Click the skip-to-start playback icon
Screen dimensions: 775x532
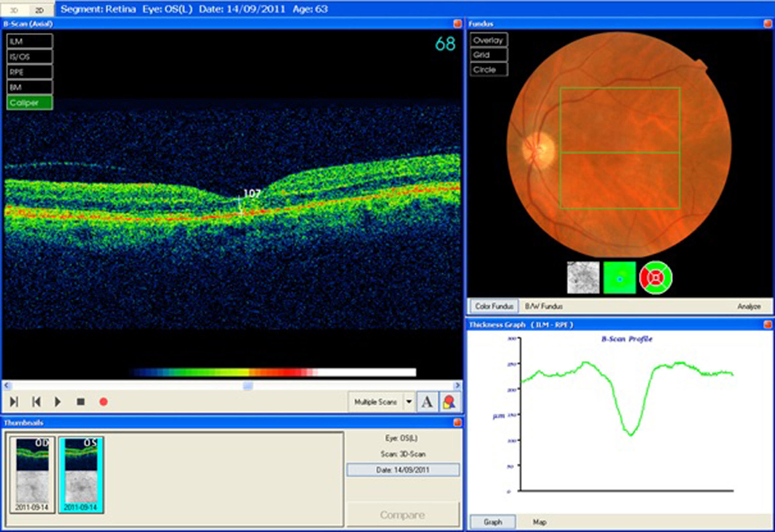[36, 402]
